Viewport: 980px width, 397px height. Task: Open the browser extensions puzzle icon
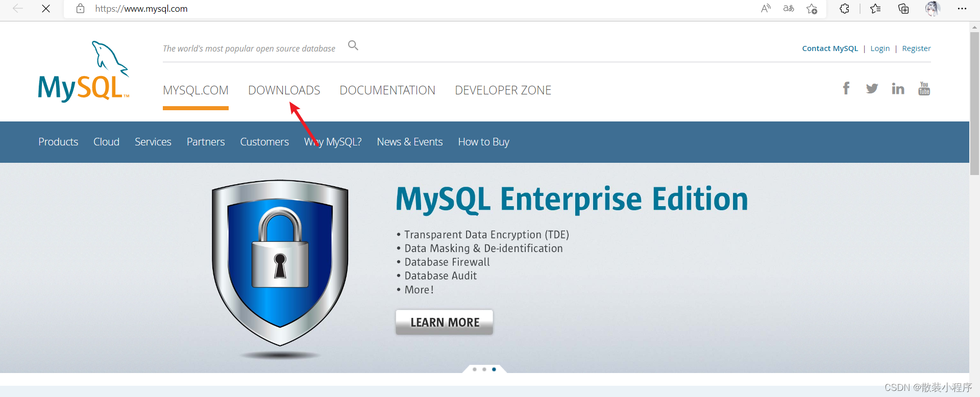[x=844, y=9]
